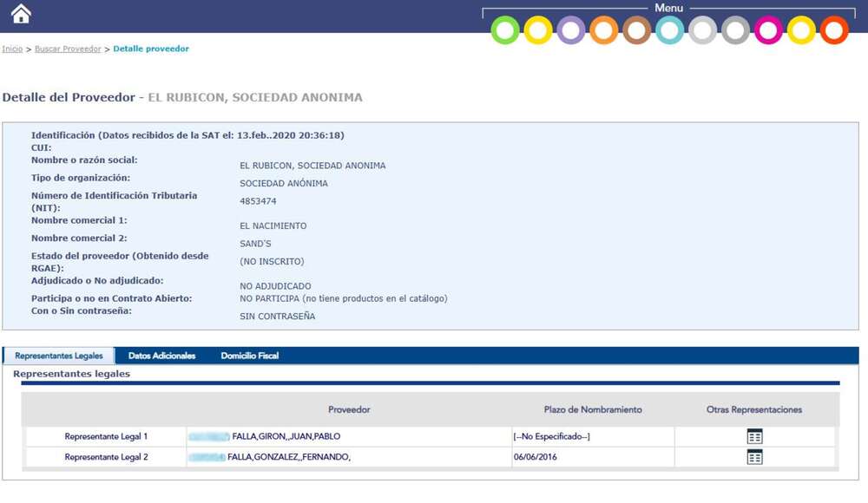Viewport: 868px width, 503px height.
Task: Open the green circle menu item
Action: 505,29
